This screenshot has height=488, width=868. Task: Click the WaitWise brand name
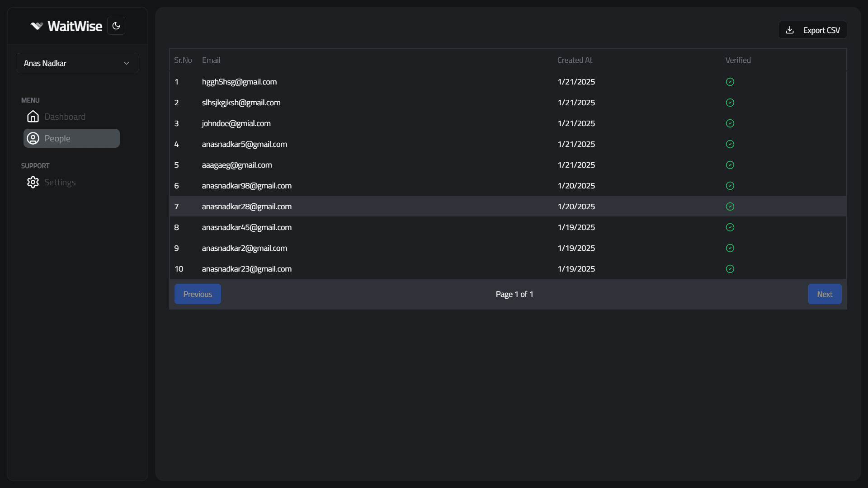pos(75,26)
